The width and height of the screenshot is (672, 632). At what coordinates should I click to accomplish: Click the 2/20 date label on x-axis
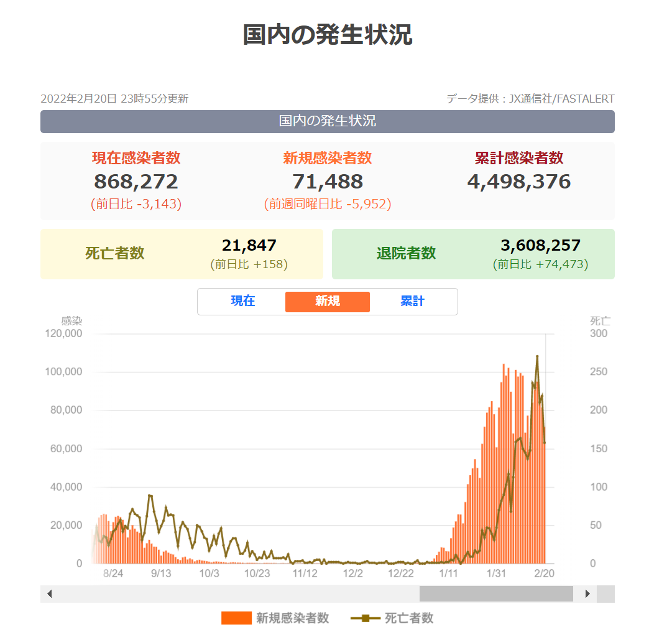pos(545,573)
